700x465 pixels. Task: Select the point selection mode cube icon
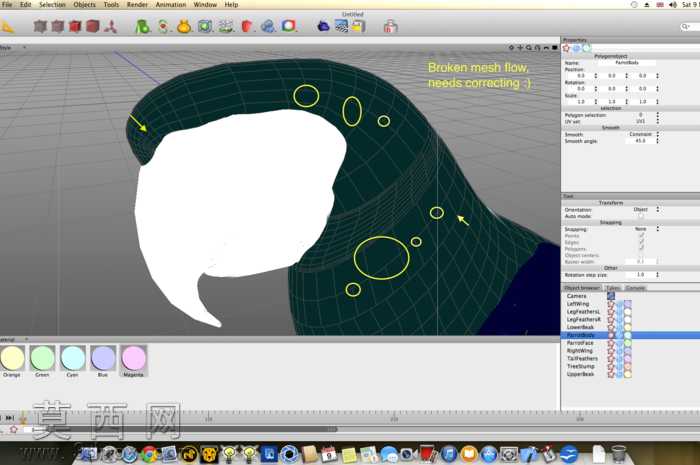(x=40, y=26)
